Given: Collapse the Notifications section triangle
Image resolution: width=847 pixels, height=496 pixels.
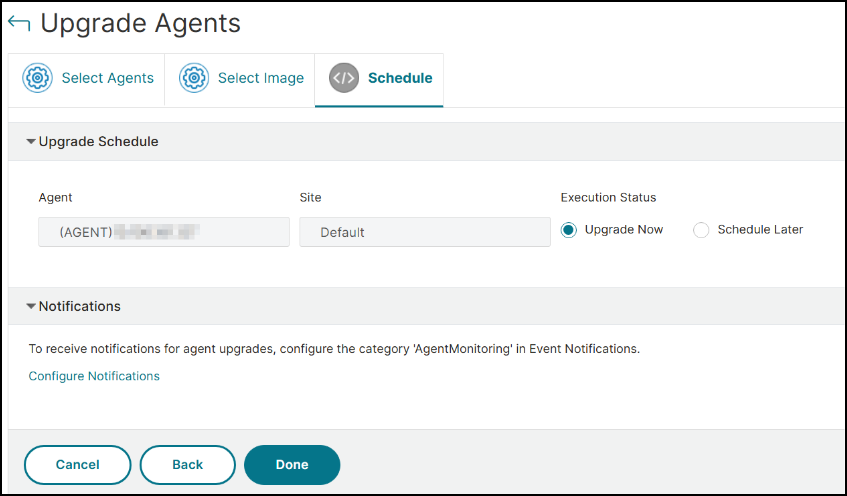Looking at the screenshot, I should 31,306.
